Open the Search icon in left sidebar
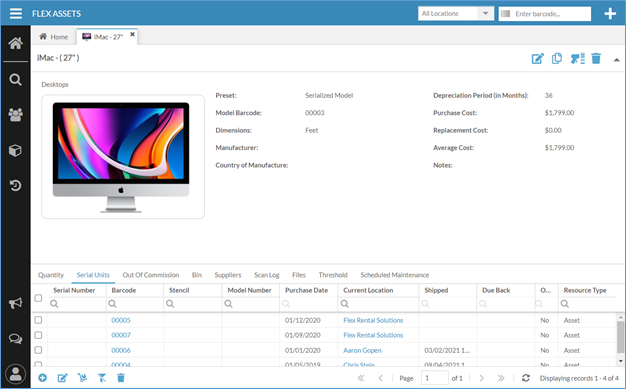Viewport: 626px width, 389px height. click(16, 79)
